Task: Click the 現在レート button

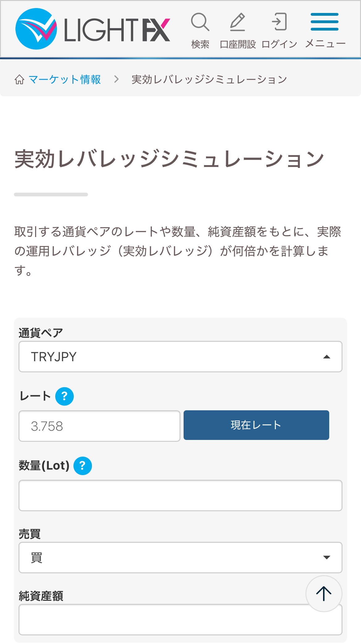Action: 256,425
